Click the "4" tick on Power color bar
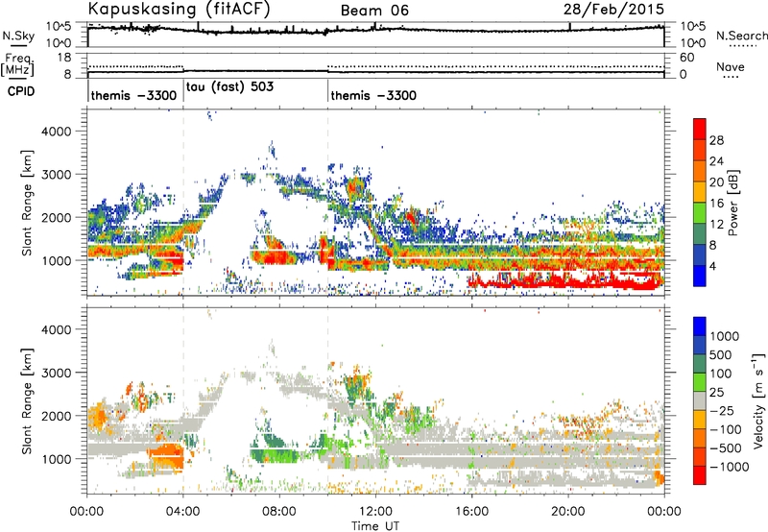This screenshot has width=768, height=532. tap(712, 266)
